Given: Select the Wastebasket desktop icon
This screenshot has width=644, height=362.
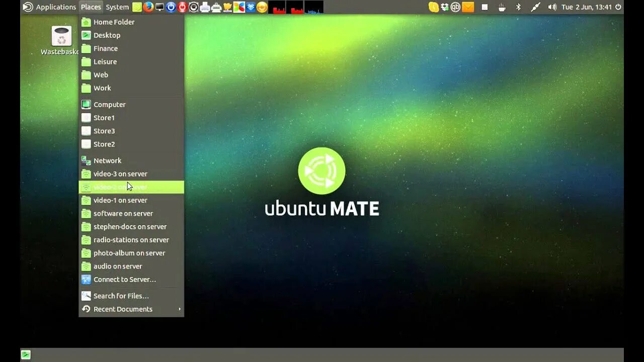Looking at the screenshot, I should pyautogui.click(x=61, y=41).
